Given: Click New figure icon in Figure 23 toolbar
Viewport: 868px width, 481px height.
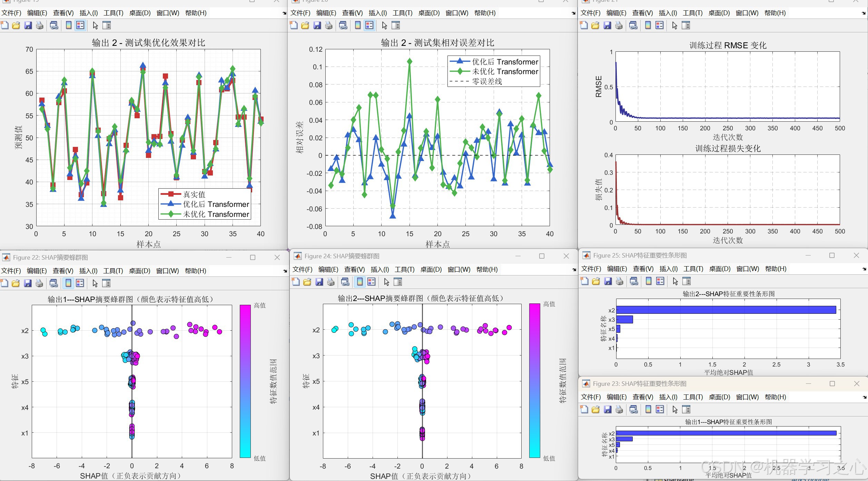Looking at the screenshot, I should point(584,410).
